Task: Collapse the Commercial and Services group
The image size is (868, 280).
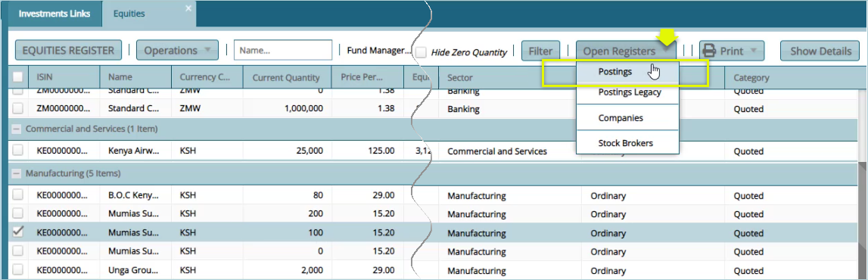Action: pos(17,129)
